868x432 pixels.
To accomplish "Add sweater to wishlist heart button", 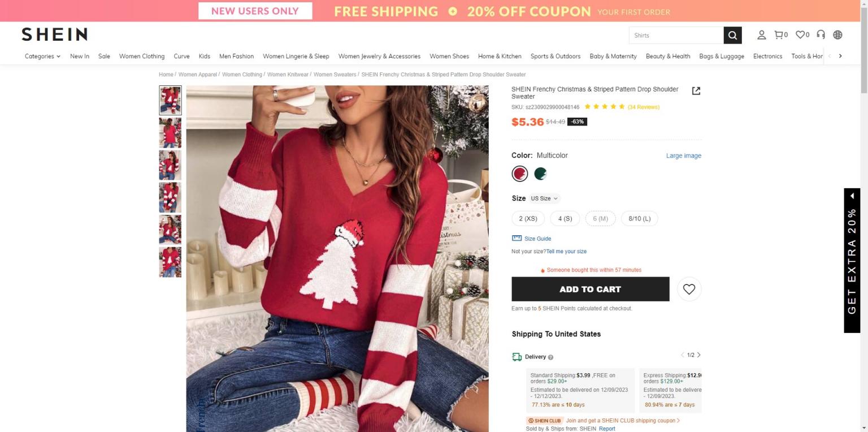I will (x=689, y=289).
